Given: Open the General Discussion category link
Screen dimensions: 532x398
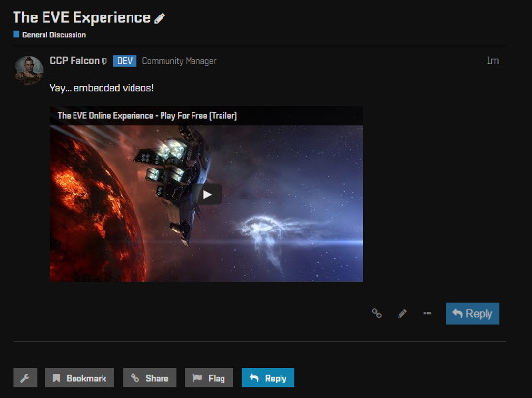Looking at the screenshot, I should coord(54,35).
